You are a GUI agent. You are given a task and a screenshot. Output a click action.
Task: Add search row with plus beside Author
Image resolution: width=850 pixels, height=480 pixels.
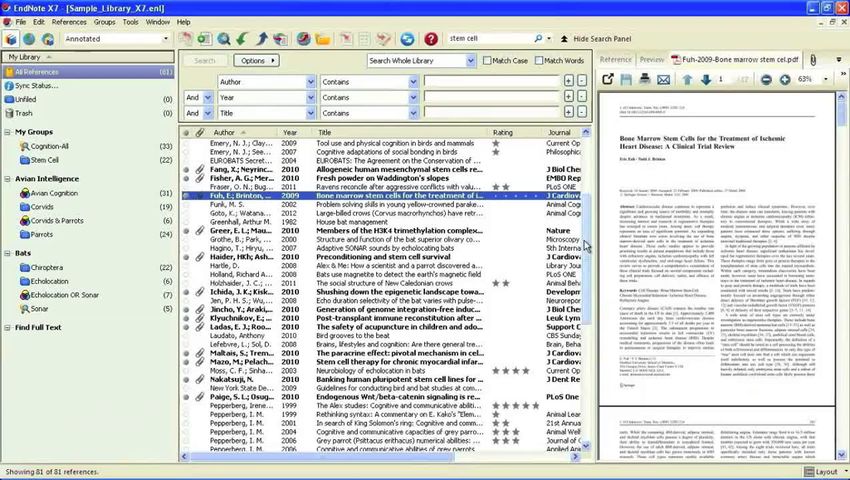pyautogui.click(x=569, y=81)
